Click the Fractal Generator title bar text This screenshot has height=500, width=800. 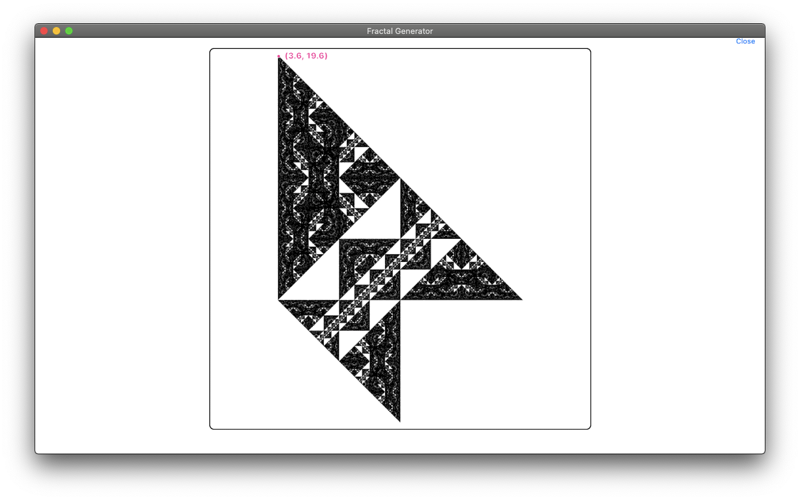(399, 31)
